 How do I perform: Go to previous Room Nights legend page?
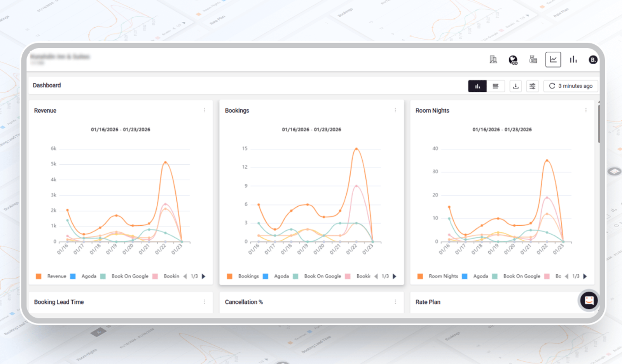(x=567, y=276)
